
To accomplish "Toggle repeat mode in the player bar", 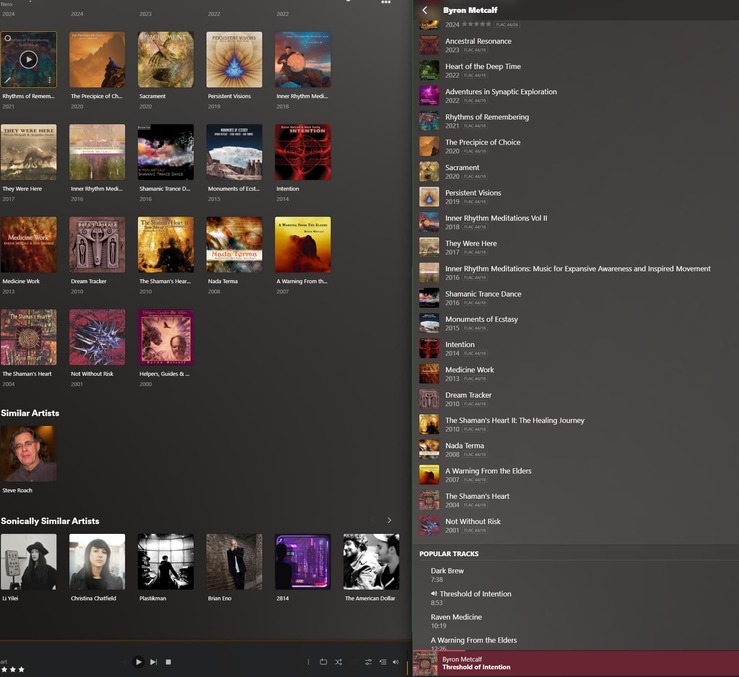I will click(x=323, y=662).
